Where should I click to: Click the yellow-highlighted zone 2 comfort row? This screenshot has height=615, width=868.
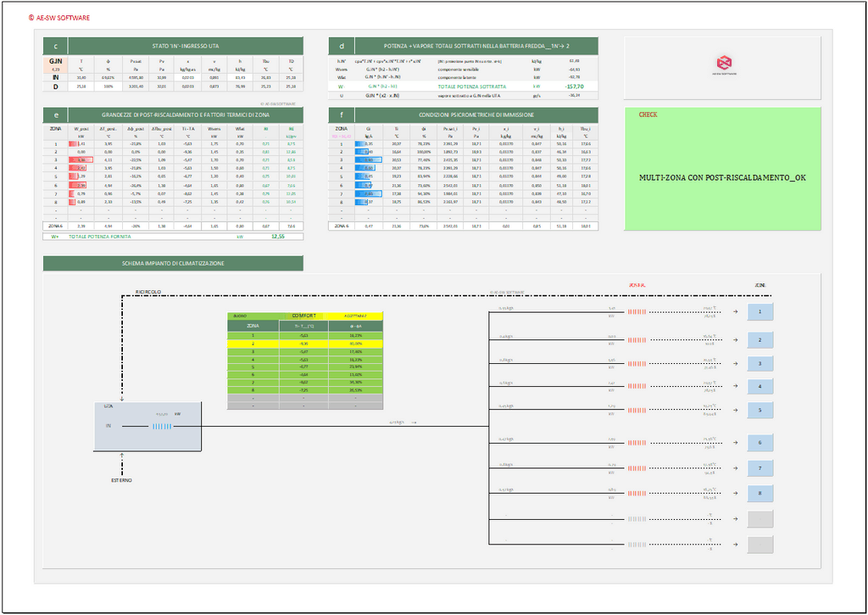pyautogui.click(x=305, y=344)
